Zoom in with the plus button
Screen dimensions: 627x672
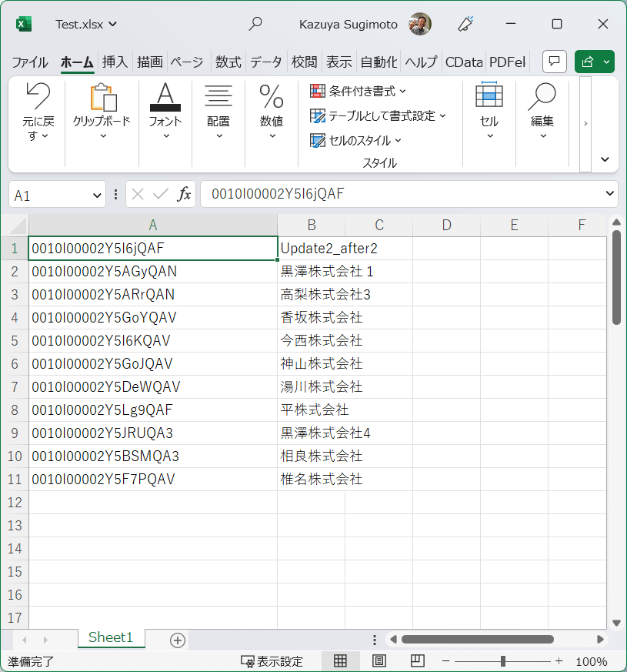coord(559,661)
